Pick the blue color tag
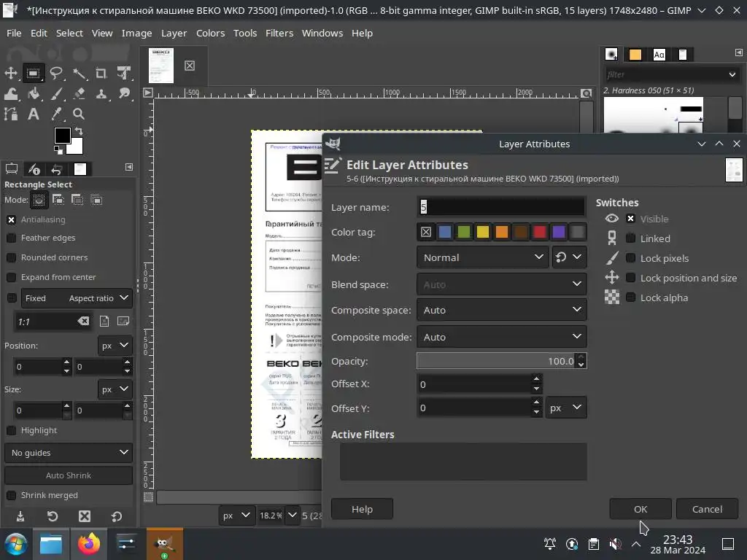 444,231
